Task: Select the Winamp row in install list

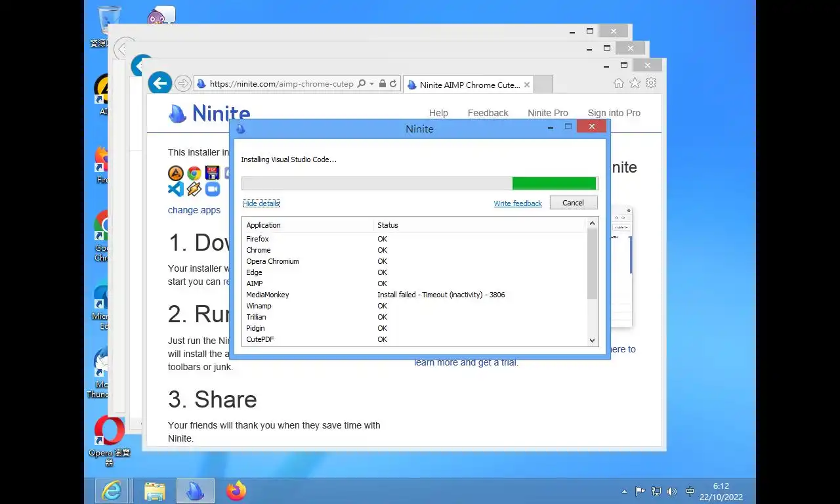Action: tap(414, 306)
